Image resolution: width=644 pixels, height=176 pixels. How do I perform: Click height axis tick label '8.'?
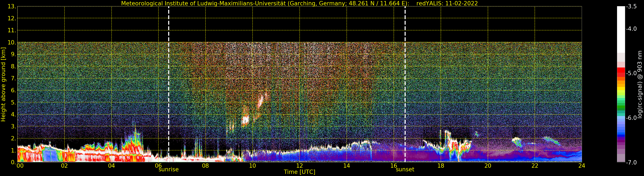[13, 66]
